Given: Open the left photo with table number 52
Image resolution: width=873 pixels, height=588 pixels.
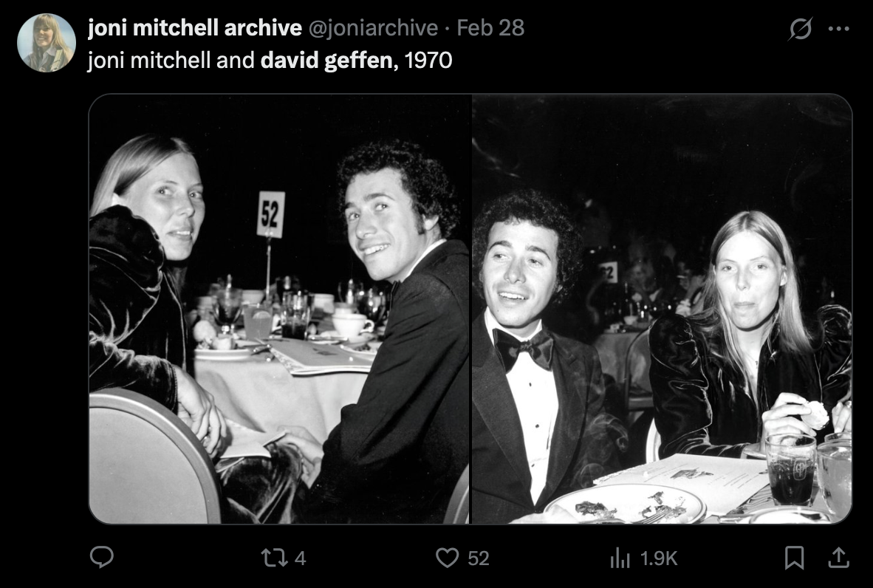Looking at the screenshot, I should tap(279, 309).
